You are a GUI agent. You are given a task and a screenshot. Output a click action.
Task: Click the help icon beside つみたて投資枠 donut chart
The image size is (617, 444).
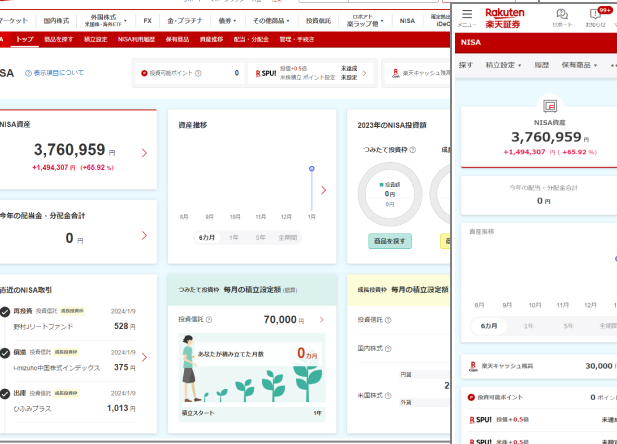413,150
